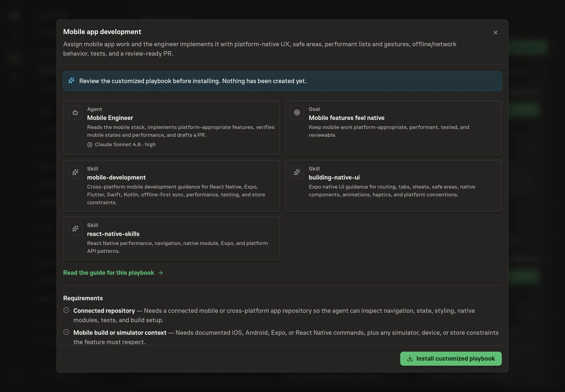The height and width of the screenshot is (392, 565).
Task: Open the Mobile Engineer agent card
Action: pos(171,128)
